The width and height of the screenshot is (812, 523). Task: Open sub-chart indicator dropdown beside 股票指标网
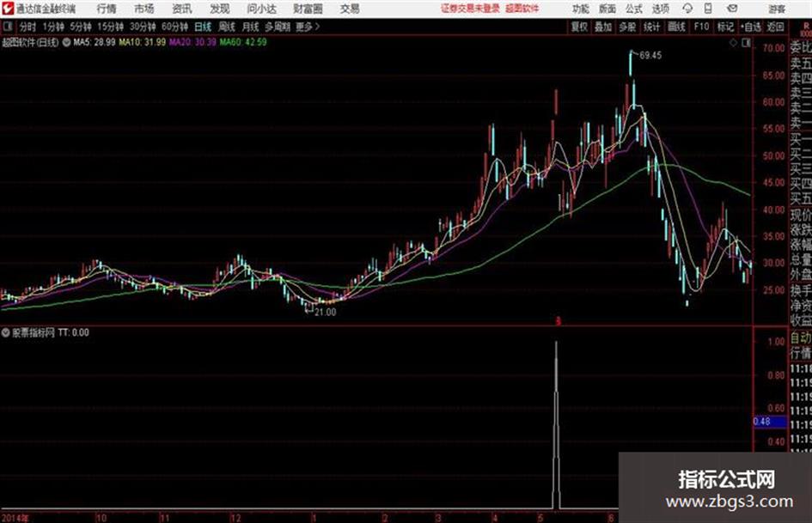6,333
